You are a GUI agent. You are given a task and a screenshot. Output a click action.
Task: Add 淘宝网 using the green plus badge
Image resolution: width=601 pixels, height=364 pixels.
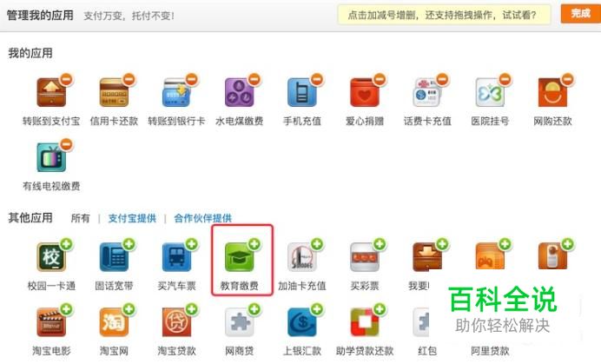tap(129, 309)
